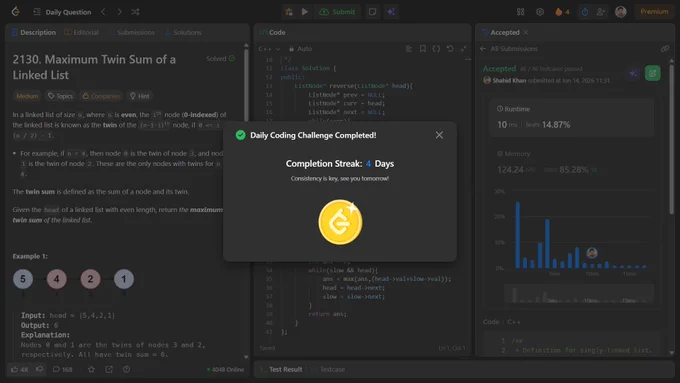The width and height of the screenshot is (680, 383).
Task: Dislike the problem with thumbs down
Action: (39, 370)
